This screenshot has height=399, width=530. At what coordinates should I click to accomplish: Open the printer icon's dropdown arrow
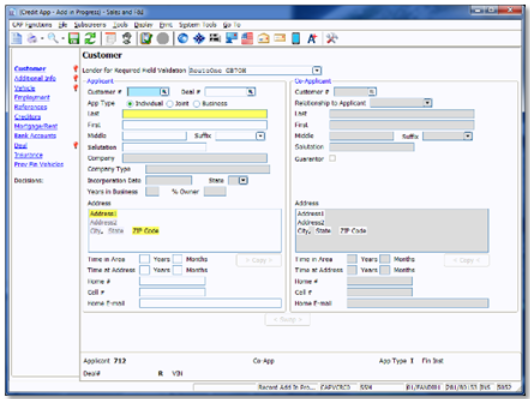point(42,39)
